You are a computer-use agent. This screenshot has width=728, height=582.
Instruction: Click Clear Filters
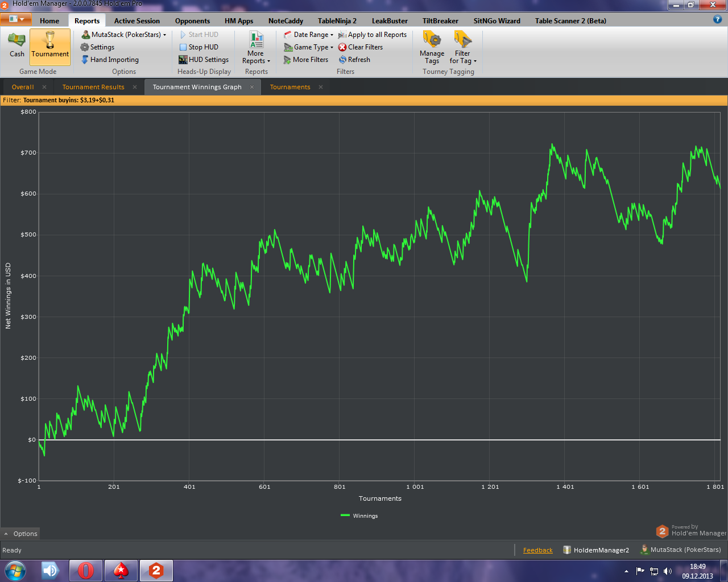click(x=361, y=47)
